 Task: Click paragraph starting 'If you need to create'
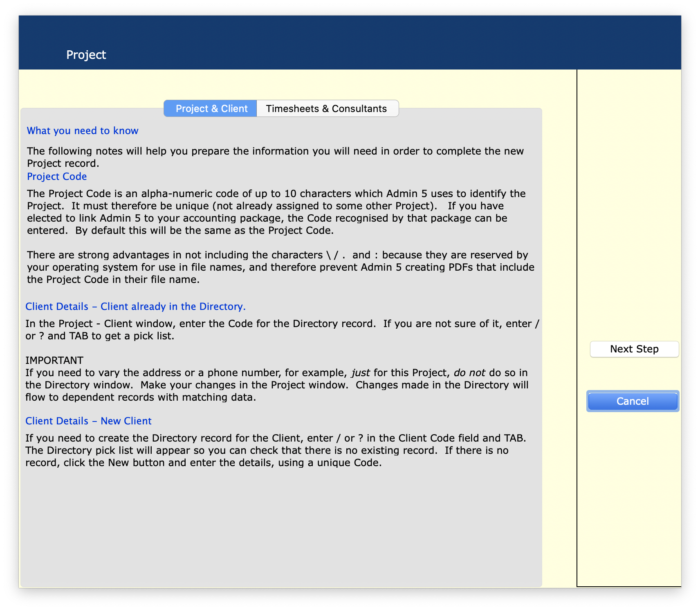click(275, 450)
